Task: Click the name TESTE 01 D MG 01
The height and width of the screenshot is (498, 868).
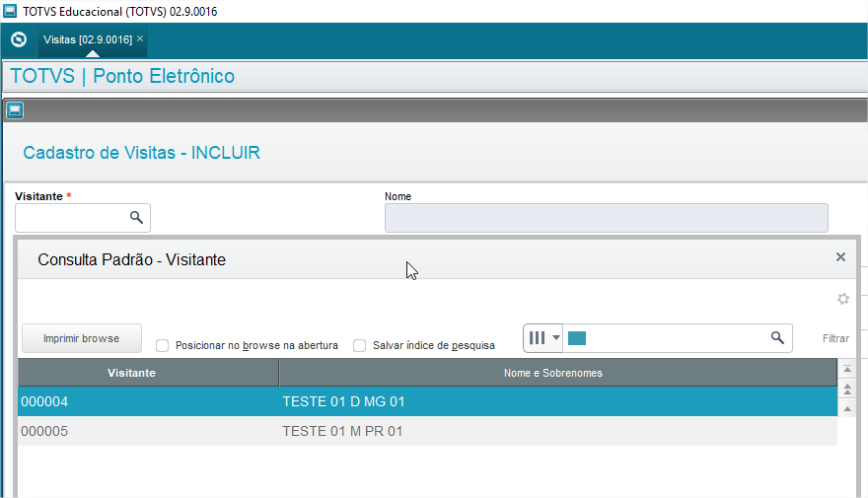Action: 343,401
